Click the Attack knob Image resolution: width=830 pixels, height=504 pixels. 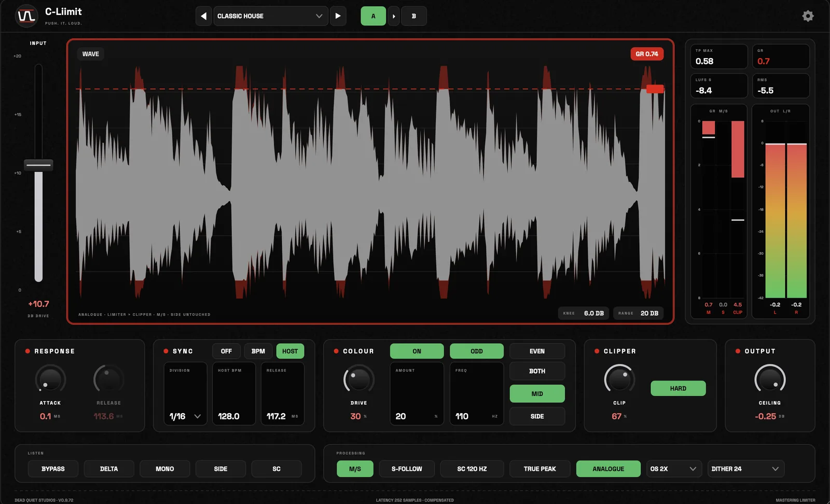click(x=50, y=380)
